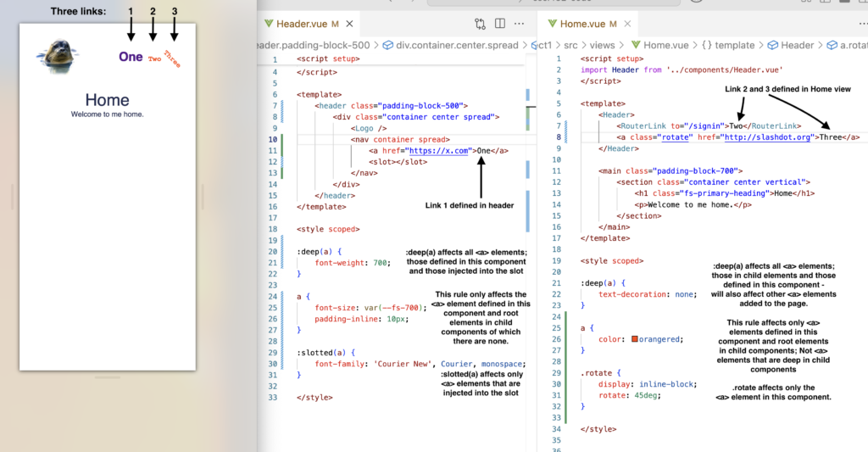Viewport: 868px width, 452px height.
Task: Click 'rotate: 45deg;' declaration
Action: pyautogui.click(x=630, y=395)
